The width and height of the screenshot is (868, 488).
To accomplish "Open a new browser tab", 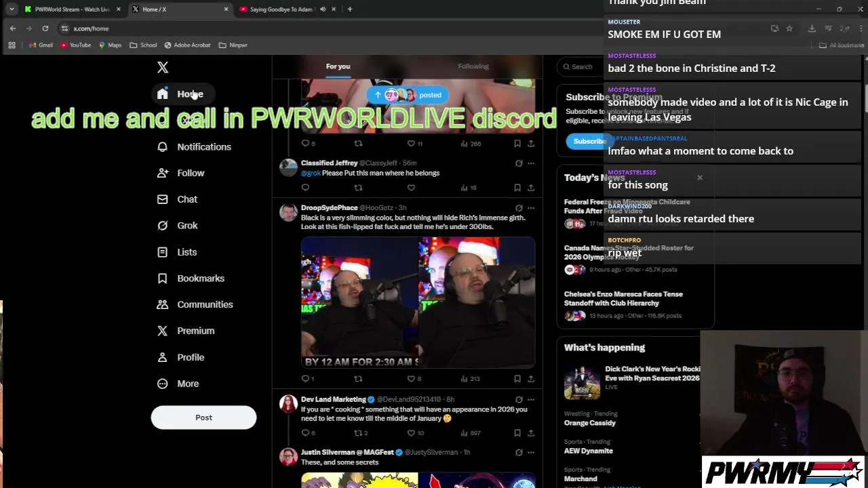I will click(350, 9).
